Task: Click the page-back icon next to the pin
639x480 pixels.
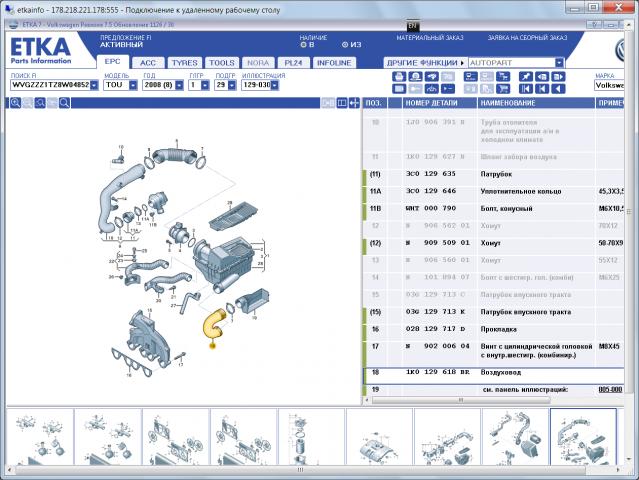Action: pos(542,76)
